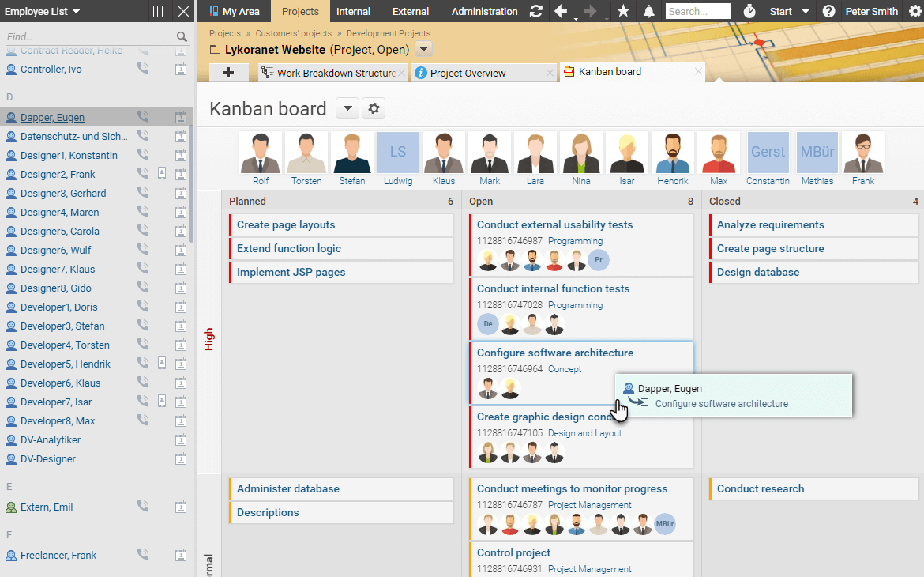Open calendar icon for DV-Analytiker
Image resolution: width=924 pixels, height=577 pixels.
(181, 439)
